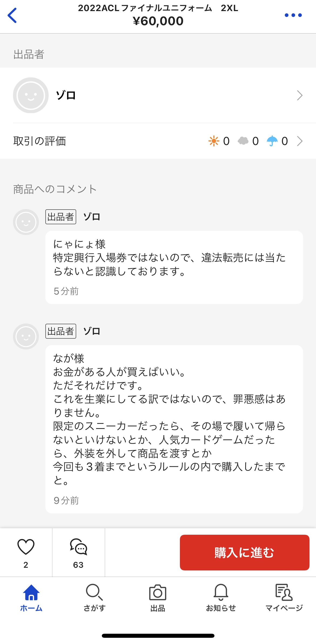
Task: Tap the seller's large avatar image
Action: pos(31,95)
